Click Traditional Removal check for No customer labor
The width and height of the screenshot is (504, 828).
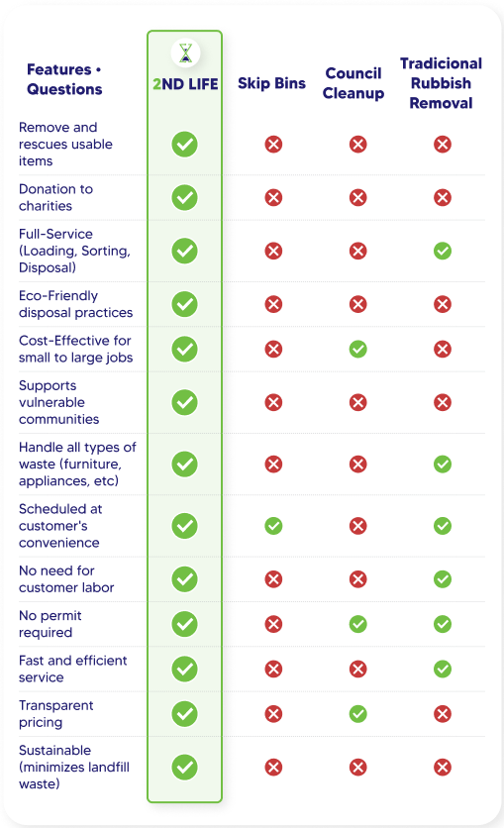click(443, 579)
